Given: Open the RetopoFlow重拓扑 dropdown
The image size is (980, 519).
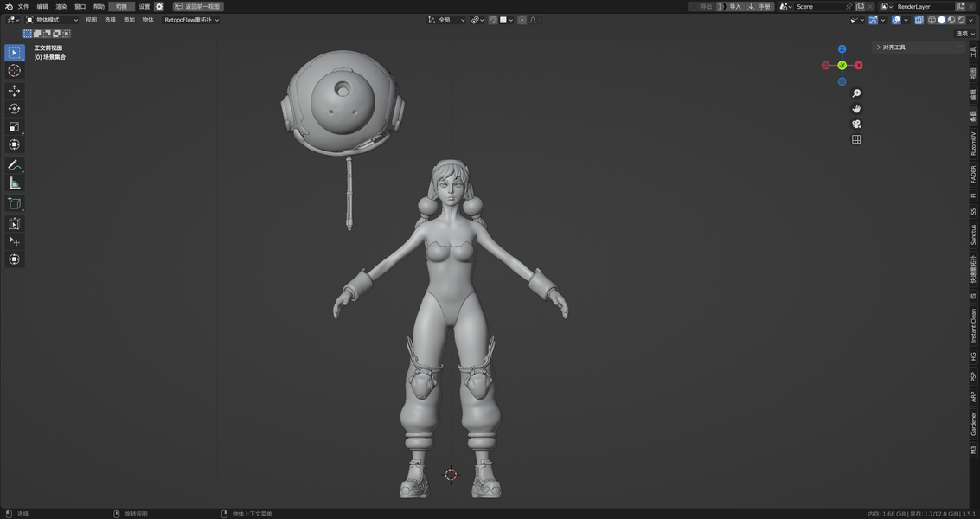Looking at the screenshot, I should pyautogui.click(x=192, y=20).
